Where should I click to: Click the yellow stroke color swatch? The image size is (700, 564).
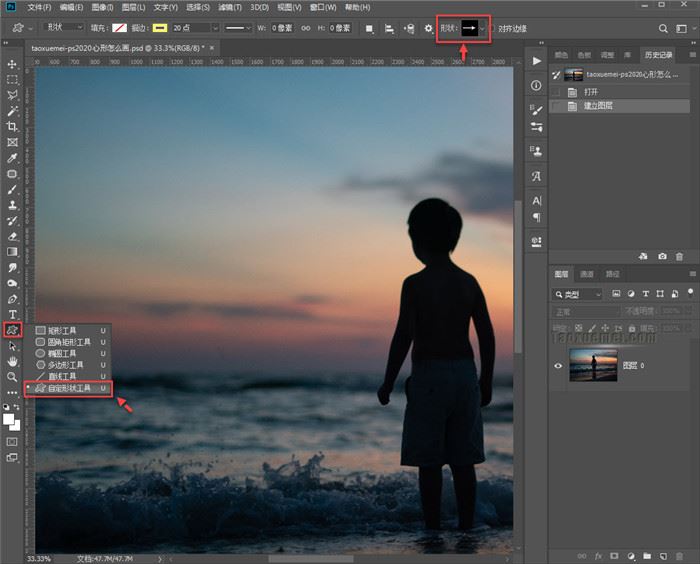pos(160,28)
